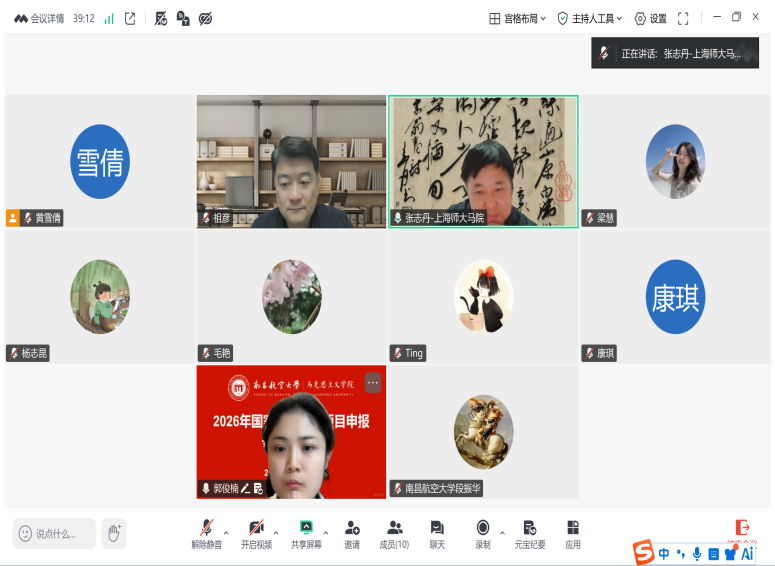Click in the 说点什么 message input field
The width and height of the screenshot is (775, 566).
(x=54, y=533)
